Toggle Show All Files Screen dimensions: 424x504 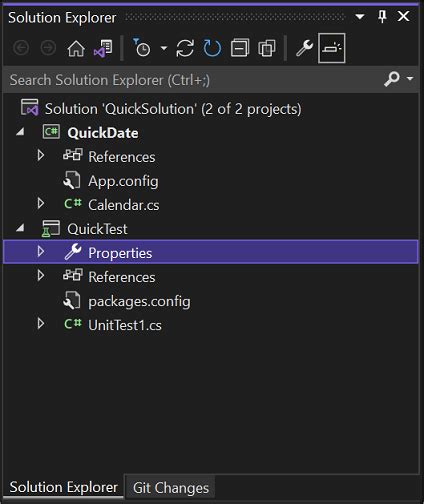pyautogui.click(x=267, y=48)
